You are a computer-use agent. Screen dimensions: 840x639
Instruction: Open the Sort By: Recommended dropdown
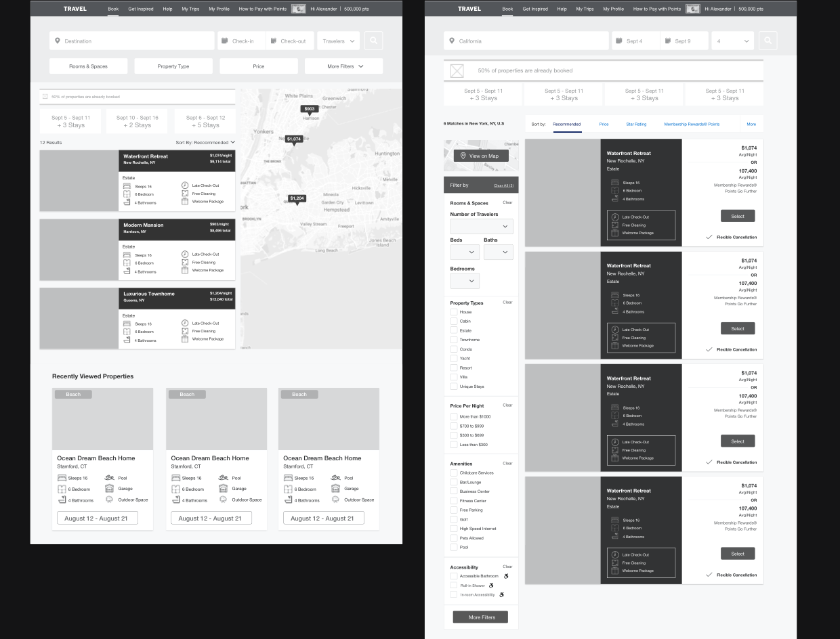click(x=205, y=143)
